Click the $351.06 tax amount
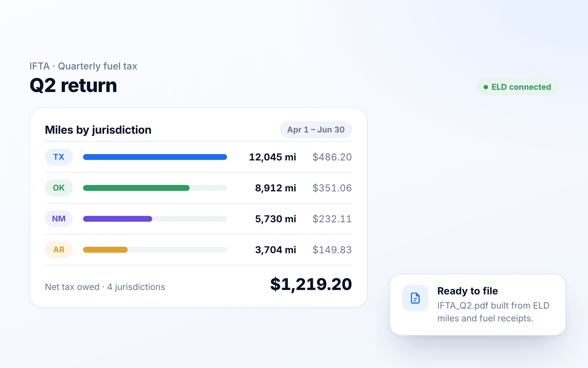Screen dimensions: 588x368 coord(332,188)
